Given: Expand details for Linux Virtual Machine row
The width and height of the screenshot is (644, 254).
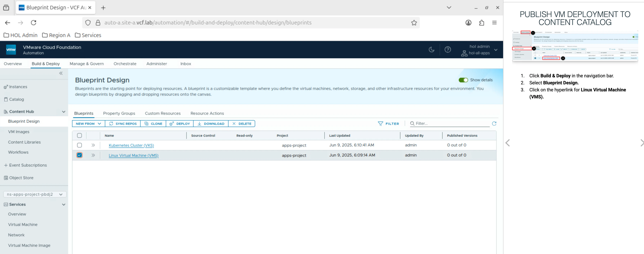Looking at the screenshot, I should pos(93,155).
